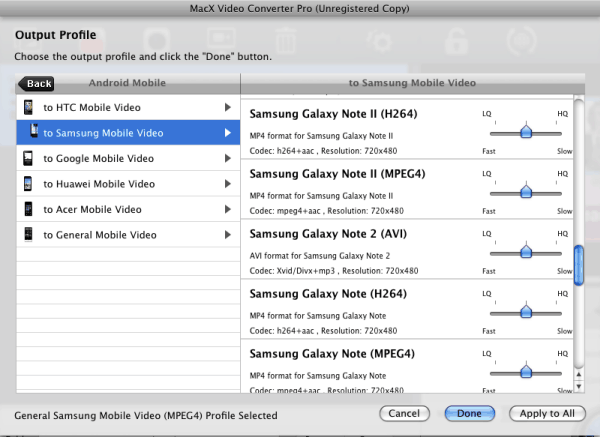This screenshot has height=437, width=600.
Task: Go Back from Android Mobile list
Action: click(x=36, y=83)
